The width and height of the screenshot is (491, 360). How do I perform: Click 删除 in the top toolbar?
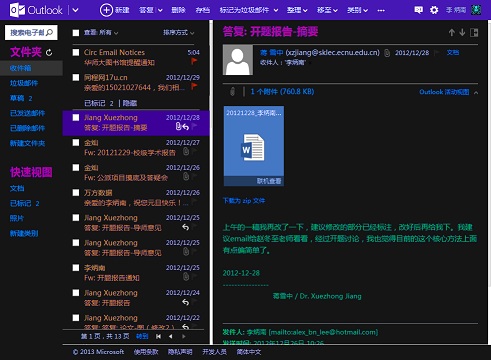tap(178, 10)
